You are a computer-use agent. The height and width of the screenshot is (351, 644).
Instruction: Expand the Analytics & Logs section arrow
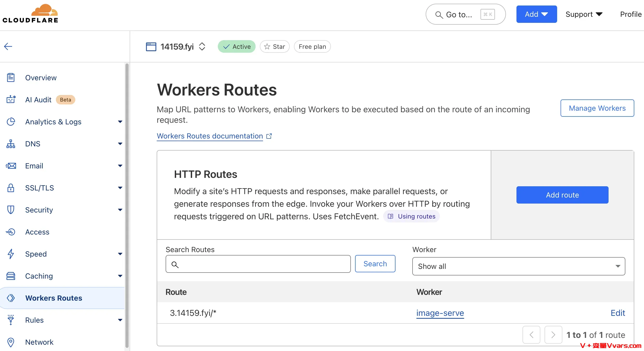(x=120, y=122)
